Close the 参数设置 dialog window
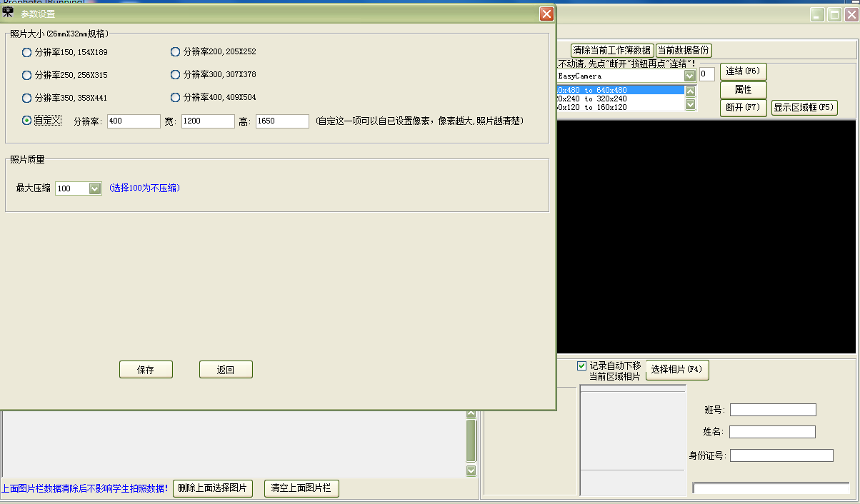 pos(546,14)
